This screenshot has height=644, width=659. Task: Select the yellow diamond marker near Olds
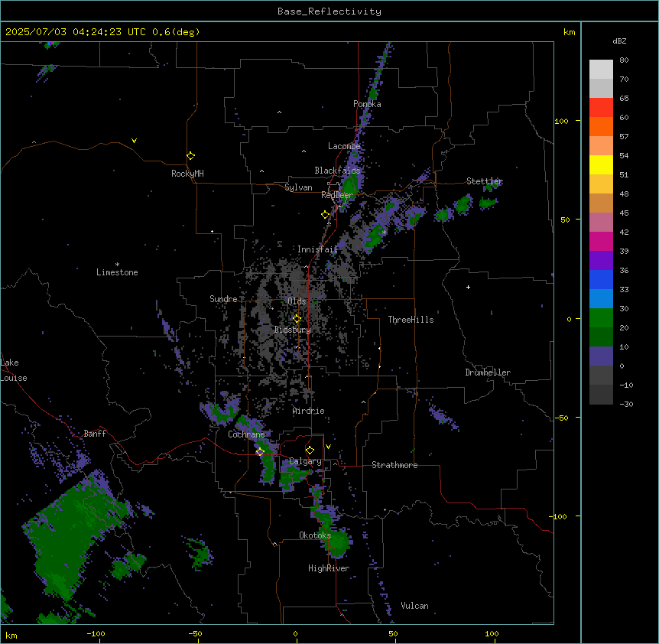tap(297, 319)
